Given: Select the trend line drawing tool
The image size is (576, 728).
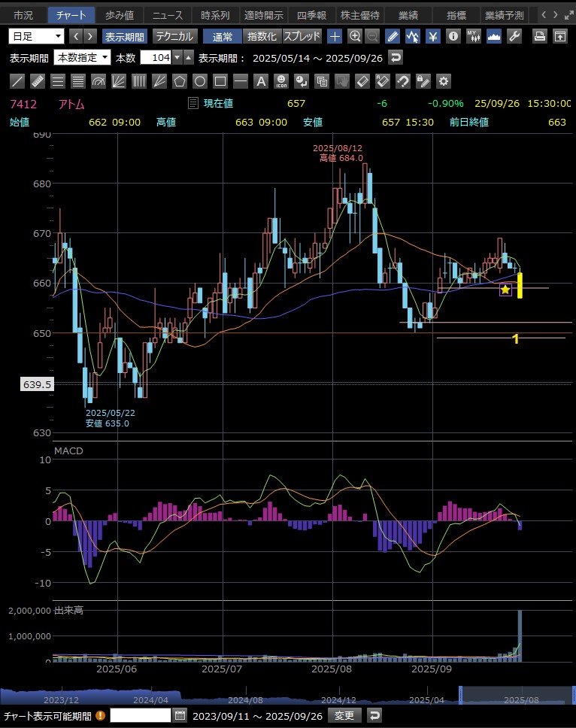Looking at the screenshot, I should [18, 81].
